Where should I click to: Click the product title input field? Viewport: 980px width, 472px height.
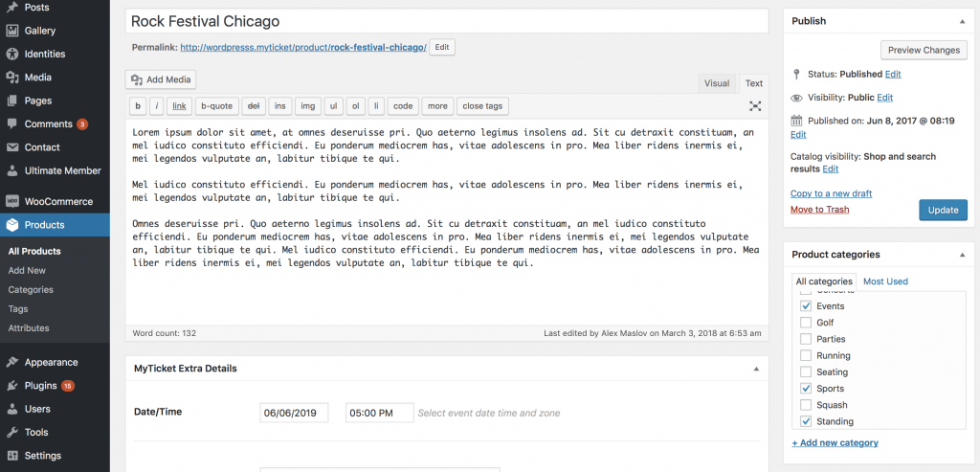tap(447, 21)
